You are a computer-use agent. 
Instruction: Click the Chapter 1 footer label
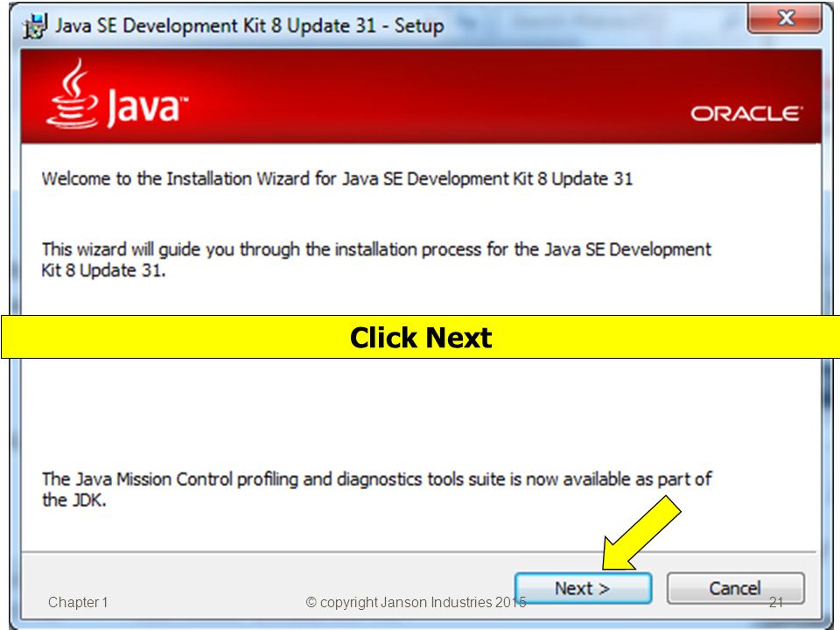(78, 602)
